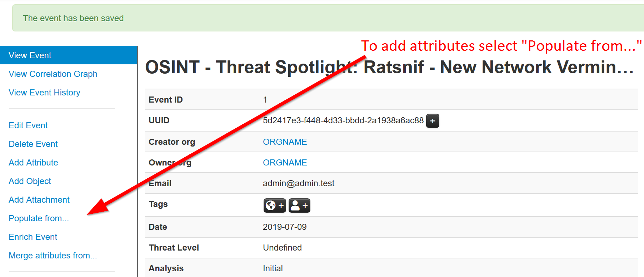Click the plus button next to UUID
644x277 pixels.
433,121
